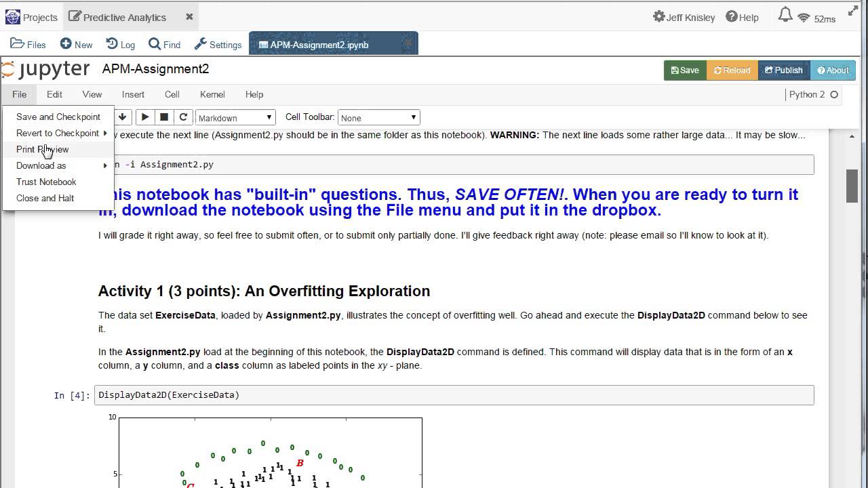Publish the notebook
The height and width of the screenshot is (488, 868).
(x=784, y=70)
